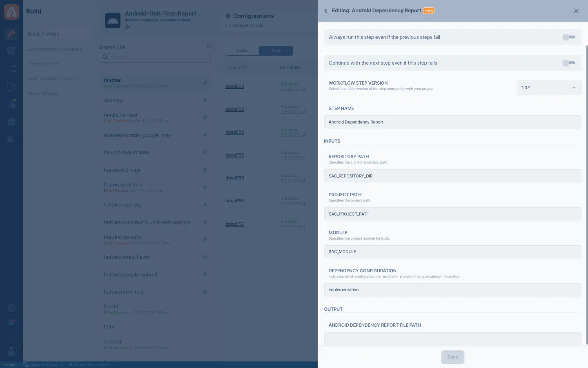The height and width of the screenshot is (368, 588).
Task: Toggle 'Continue with the next step' switch
Action: [x=569, y=63]
